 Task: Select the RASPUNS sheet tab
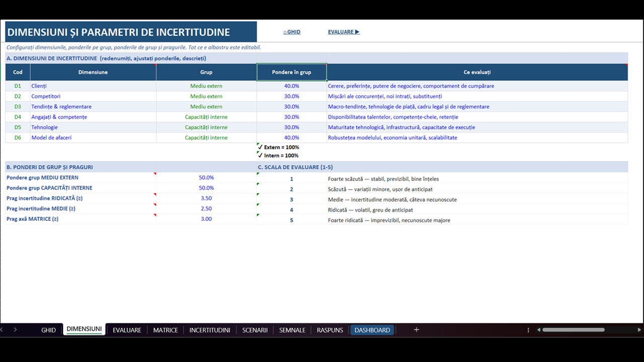coord(330,330)
